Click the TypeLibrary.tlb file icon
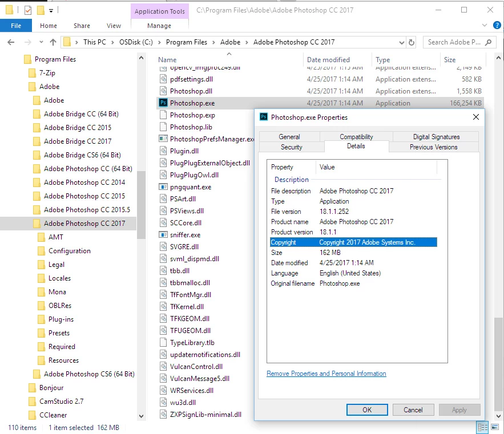Screen dimensions: 504x434 pyautogui.click(x=163, y=342)
